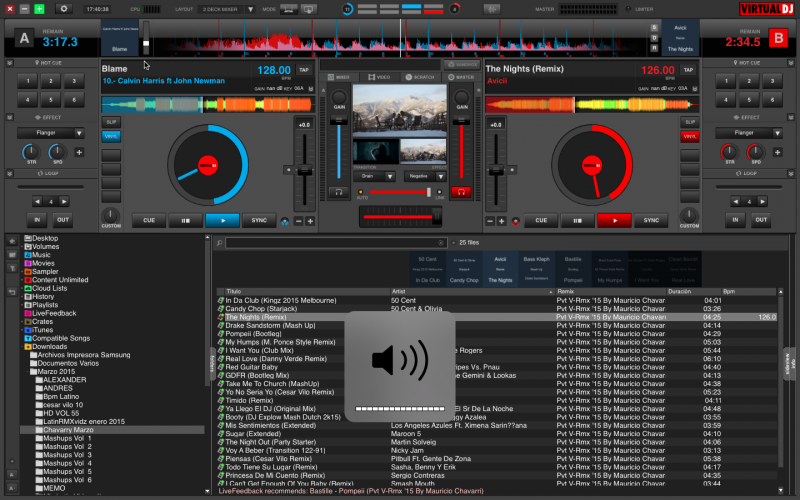Collapse deck B LOOP section
Screen dimensions: 800x500
791,173
